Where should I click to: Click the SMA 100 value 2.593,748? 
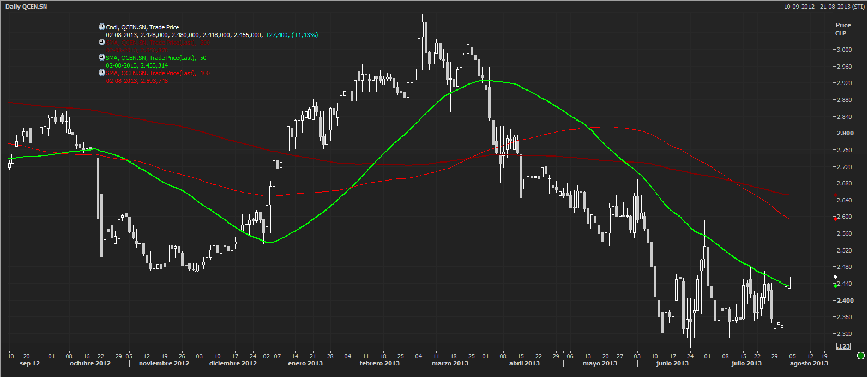tap(154, 81)
